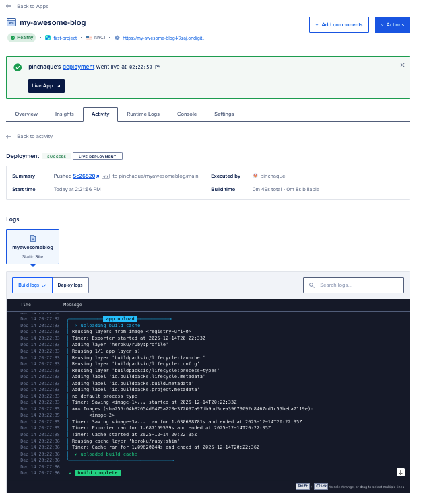Click the deployment link in notification
Viewport: 423px width, 504px height.
pos(78,67)
